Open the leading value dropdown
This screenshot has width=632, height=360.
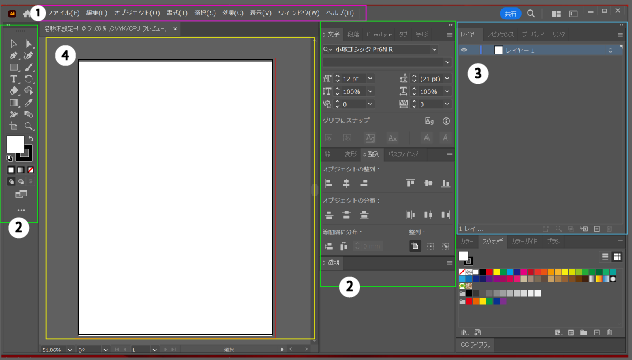pyautogui.click(x=447, y=78)
